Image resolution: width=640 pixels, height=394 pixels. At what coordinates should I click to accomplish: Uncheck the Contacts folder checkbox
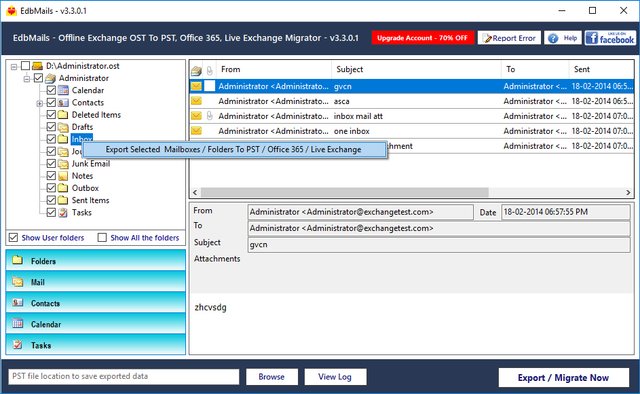(x=51, y=102)
